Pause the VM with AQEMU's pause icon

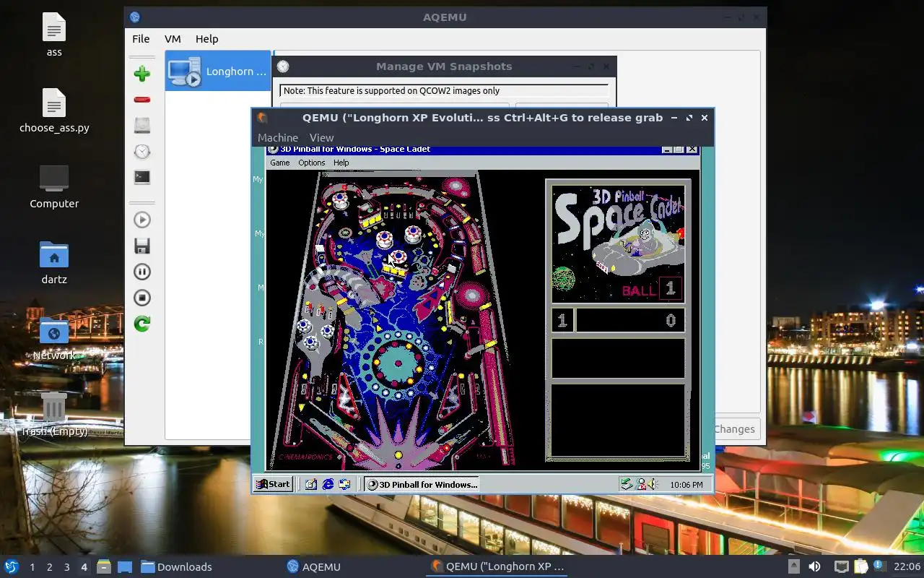[142, 272]
